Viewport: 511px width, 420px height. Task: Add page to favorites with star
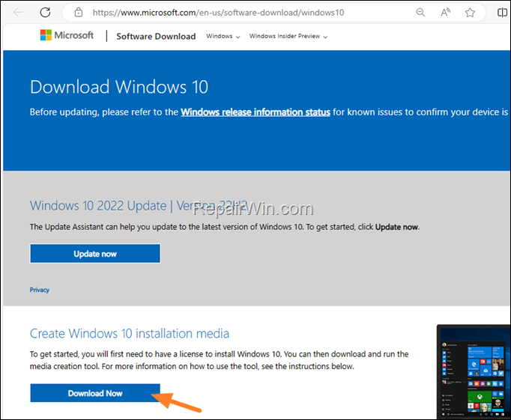pyautogui.click(x=470, y=13)
